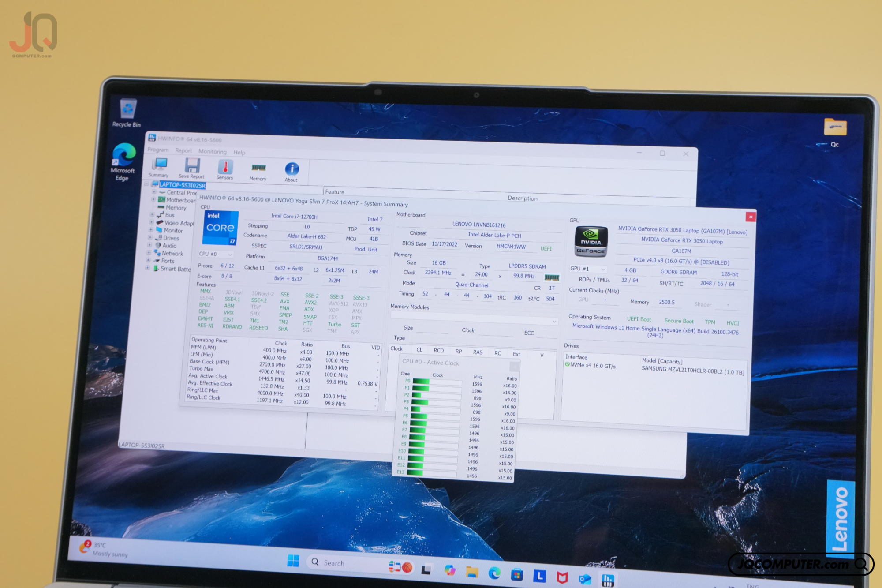Click SAMSUNG MZVL21T0HCLR drive model entry
The image size is (882, 588).
[x=693, y=371]
